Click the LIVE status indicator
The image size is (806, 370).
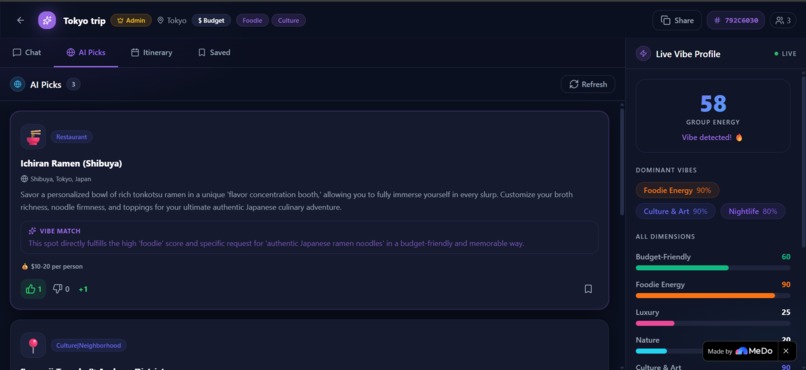pyautogui.click(x=785, y=53)
